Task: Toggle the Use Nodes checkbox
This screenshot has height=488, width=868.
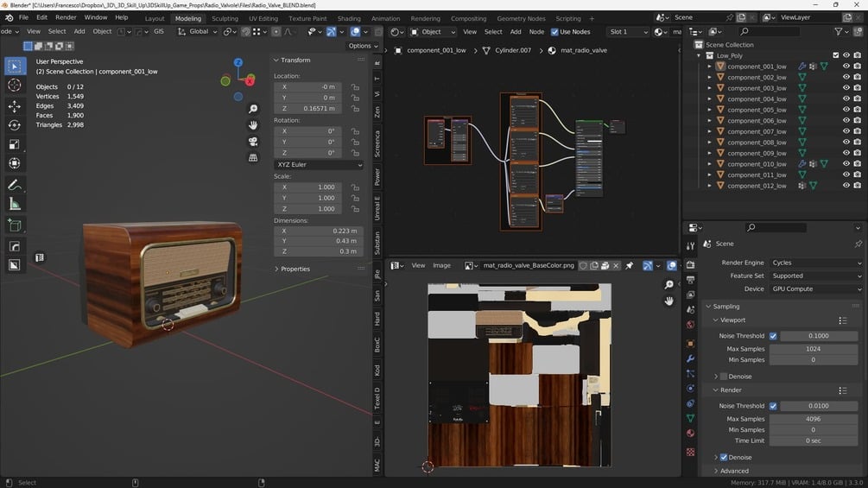Action: pos(555,32)
